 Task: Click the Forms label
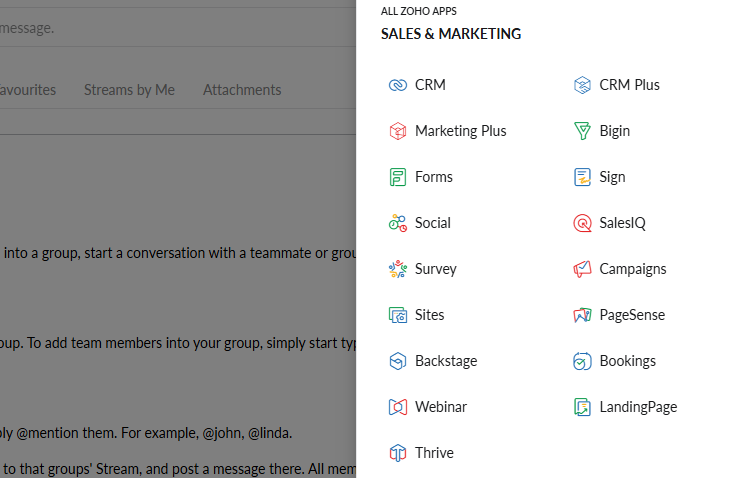pyautogui.click(x=434, y=177)
